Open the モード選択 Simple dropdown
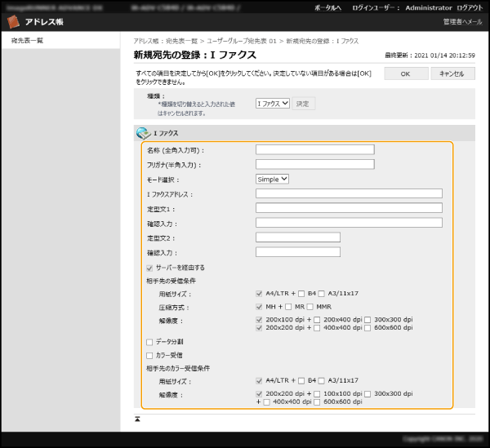This screenshot has width=490, height=448. point(272,179)
